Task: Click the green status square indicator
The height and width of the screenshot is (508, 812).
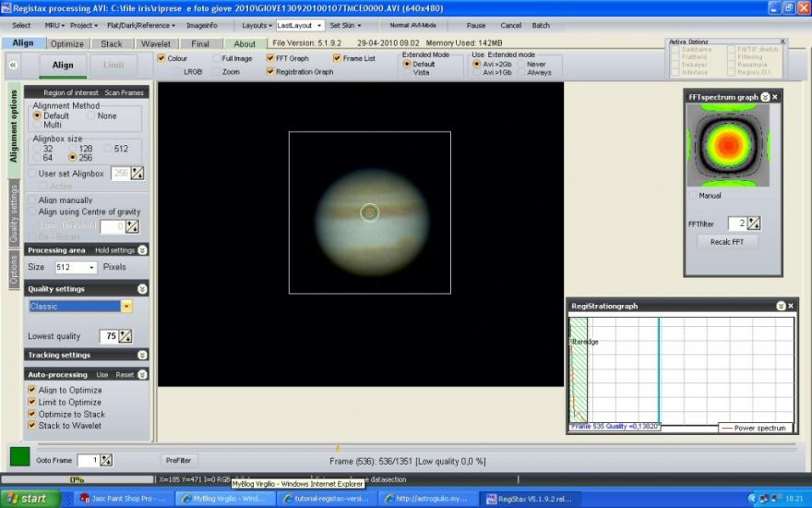Action: click(x=19, y=456)
